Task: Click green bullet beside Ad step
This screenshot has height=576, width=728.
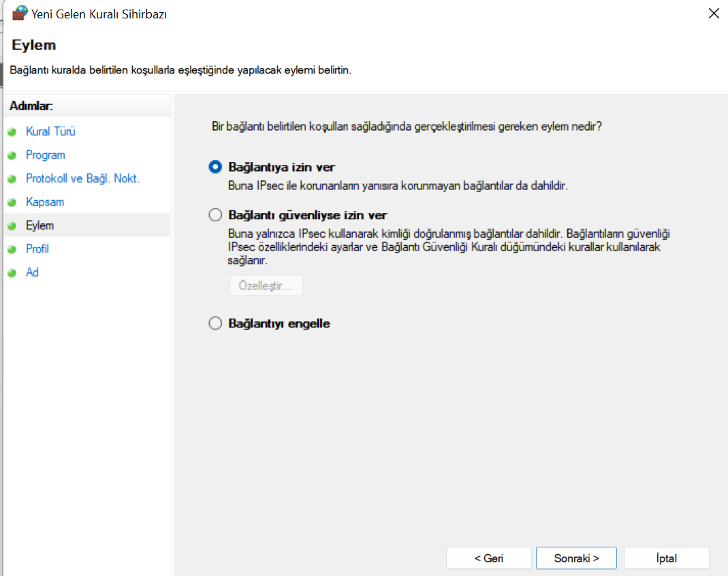Action: click(x=12, y=273)
